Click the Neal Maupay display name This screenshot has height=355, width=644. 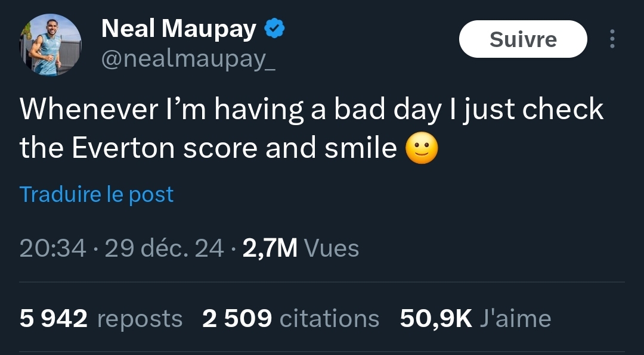click(x=179, y=29)
